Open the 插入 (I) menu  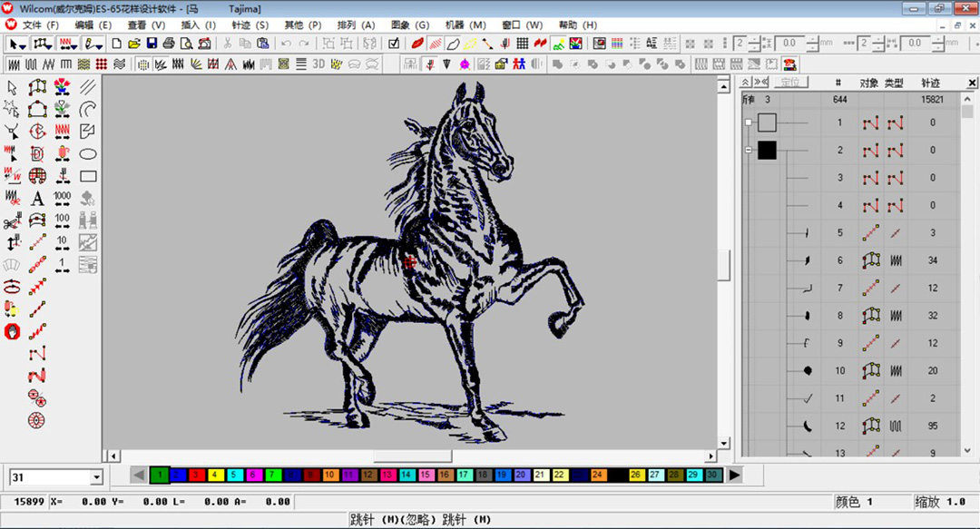(x=198, y=25)
